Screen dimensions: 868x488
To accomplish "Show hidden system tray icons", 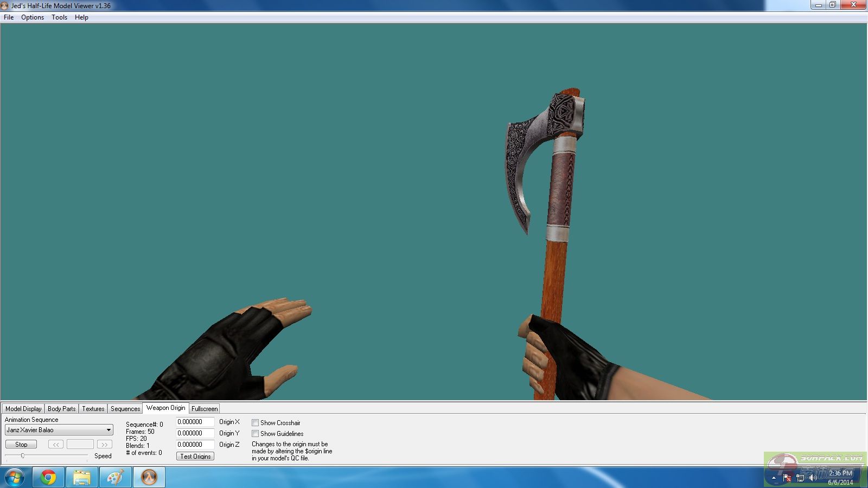I will pyautogui.click(x=774, y=478).
